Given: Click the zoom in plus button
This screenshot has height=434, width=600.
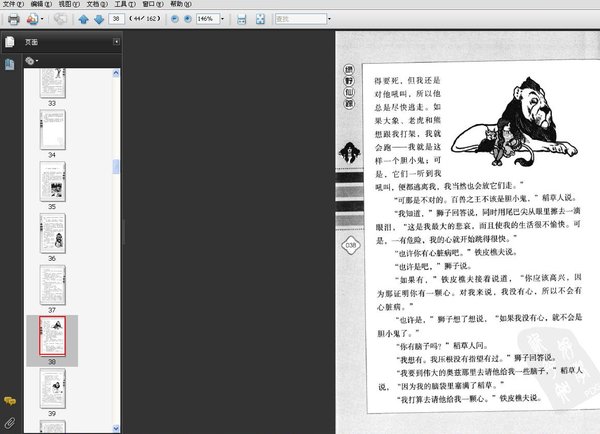Looking at the screenshot, I should [188, 19].
